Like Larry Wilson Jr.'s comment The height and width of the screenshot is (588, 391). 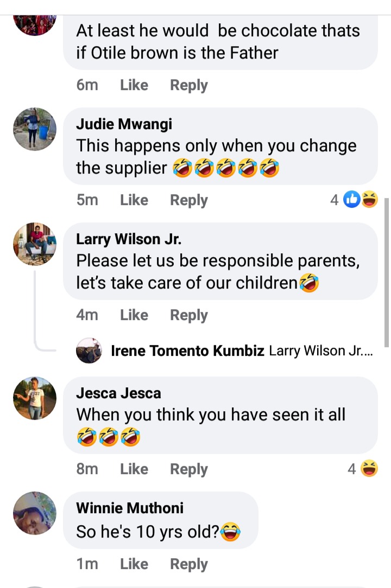(x=134, y=315)
